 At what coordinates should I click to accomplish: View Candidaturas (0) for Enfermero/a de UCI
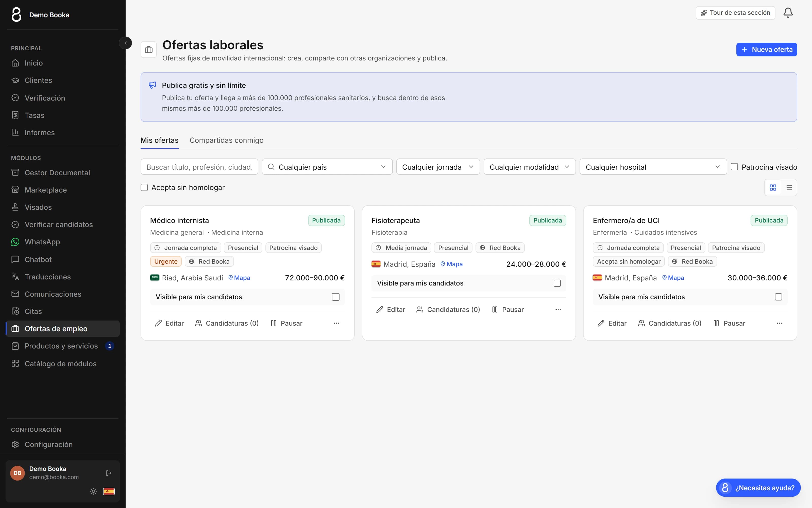pos(669,323)
